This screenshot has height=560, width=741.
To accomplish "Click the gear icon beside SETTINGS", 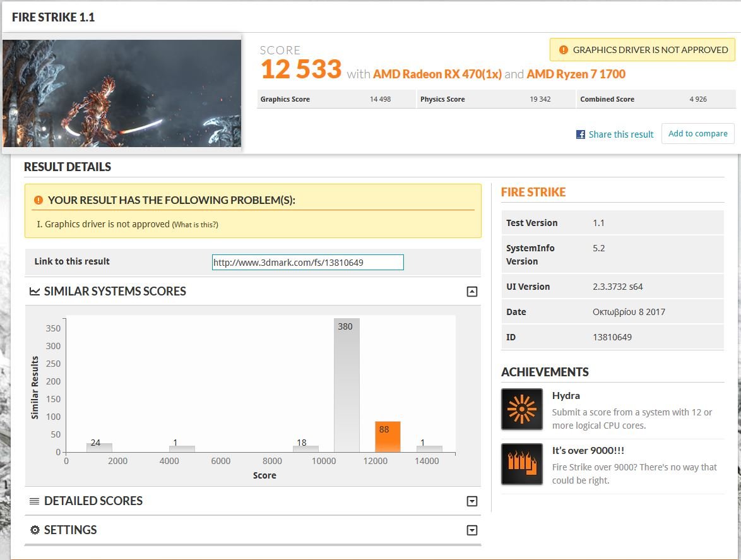I will (x=35, y=530).
